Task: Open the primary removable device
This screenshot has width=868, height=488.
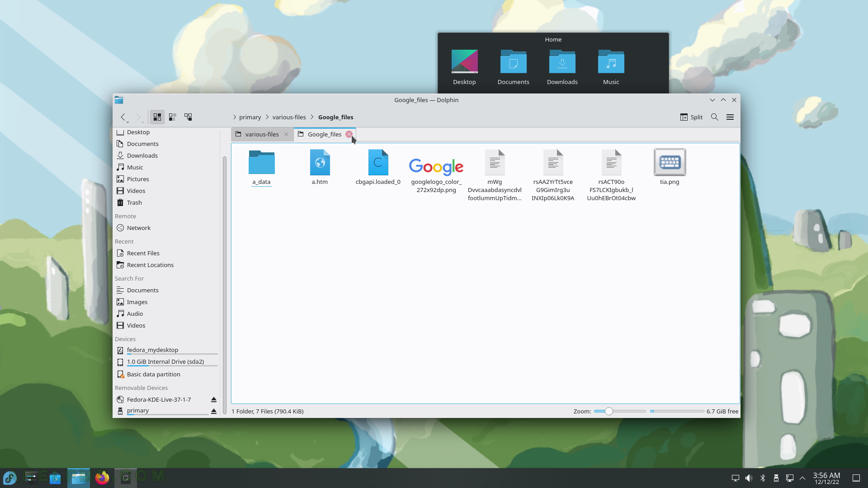Action: coord(162,411)
